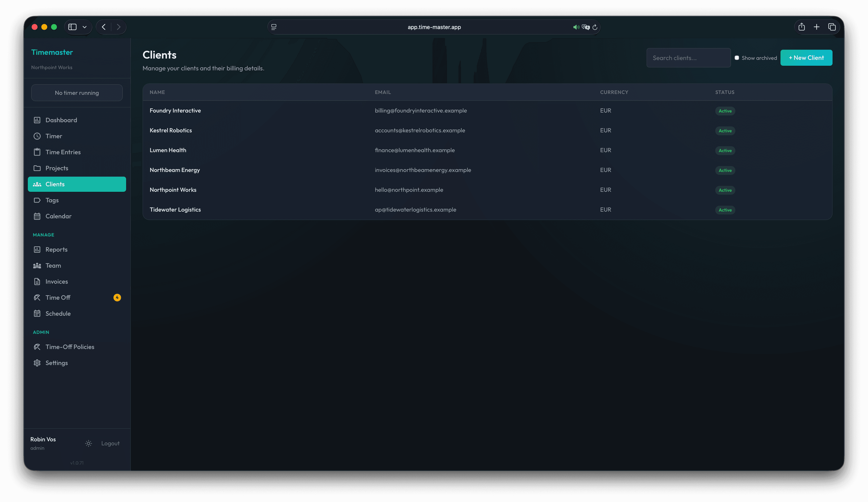Navigate to Invoices page

click(77, 282)
